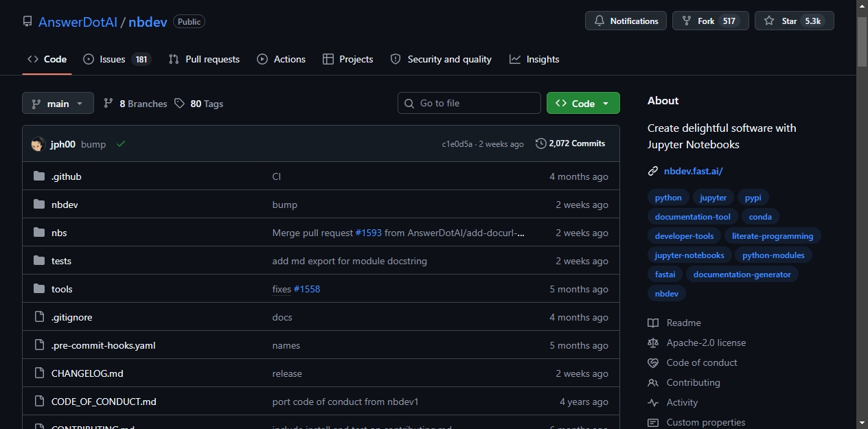This screenshot has height=429, width=868.
Task: Select the documentation-tool topic tag
Action: pos(693,217)
